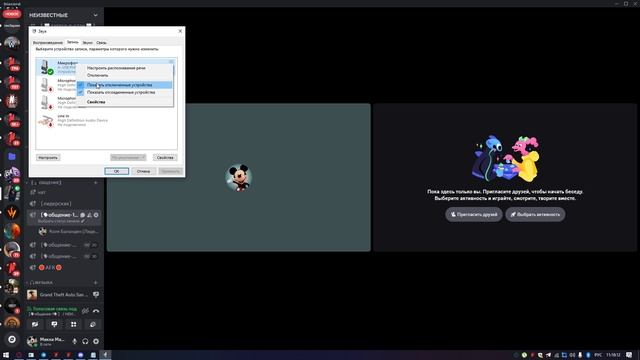Click the pencil next to Выбрать статус канала
640x360 pixels.
[x=83, y=221]
